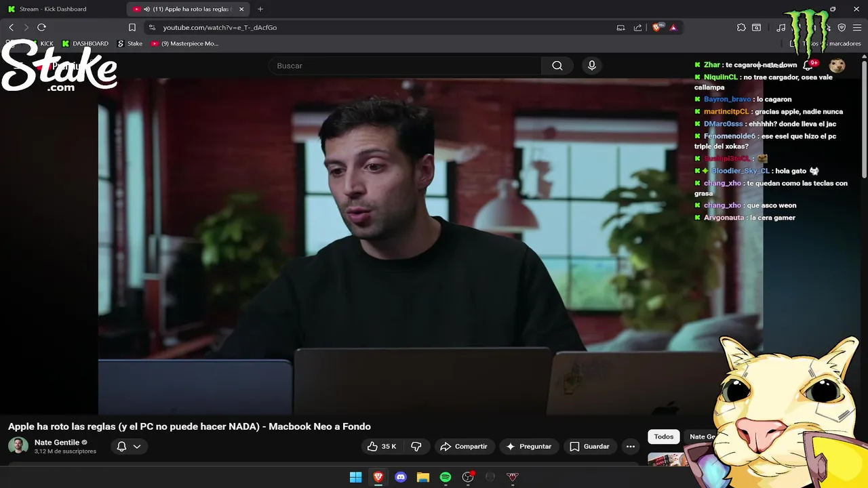Click the install/cast icon in the address bar
Image resolution: width=868 pixels, height=488 pixels.
point(620,27)
